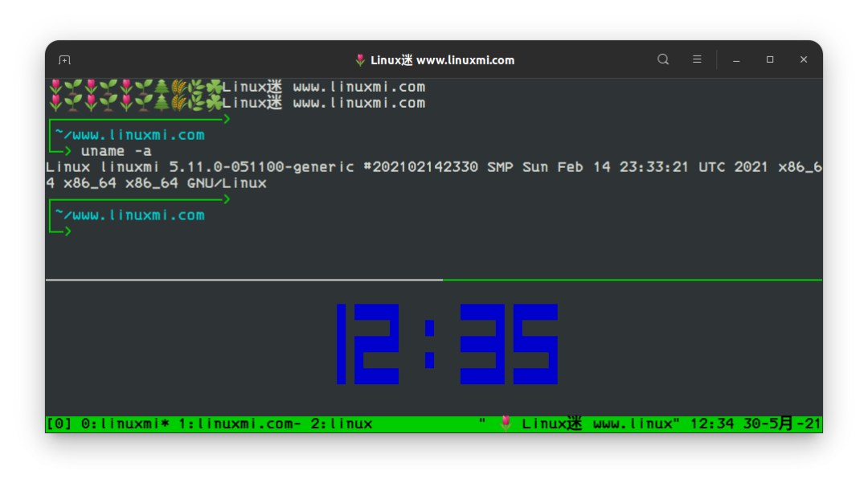The height and width of the screenshot is (483, 868).
Task: Click the kernel version 5.11.0-051100-generic
Action: point(261,167)
